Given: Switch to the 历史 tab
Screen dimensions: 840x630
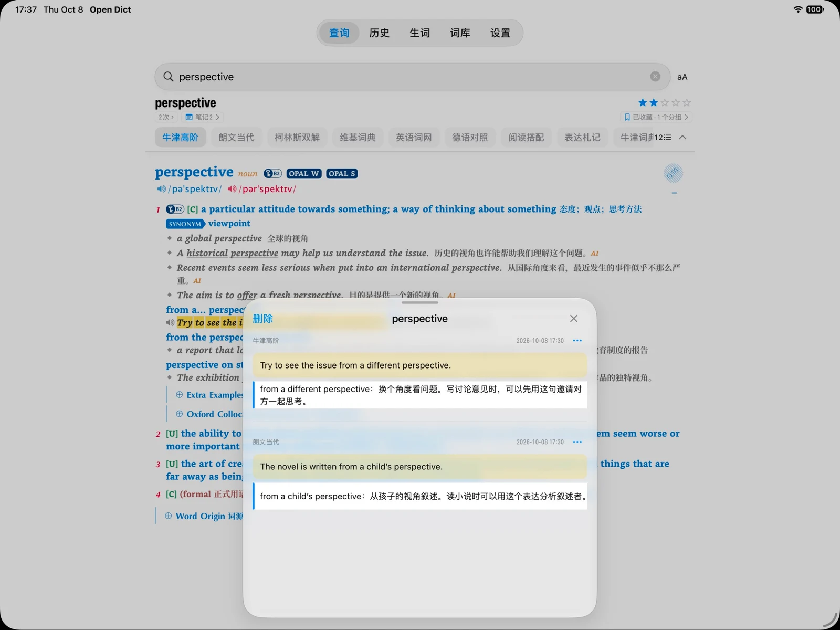Looking at the screenshot, I should pos(379,33).
